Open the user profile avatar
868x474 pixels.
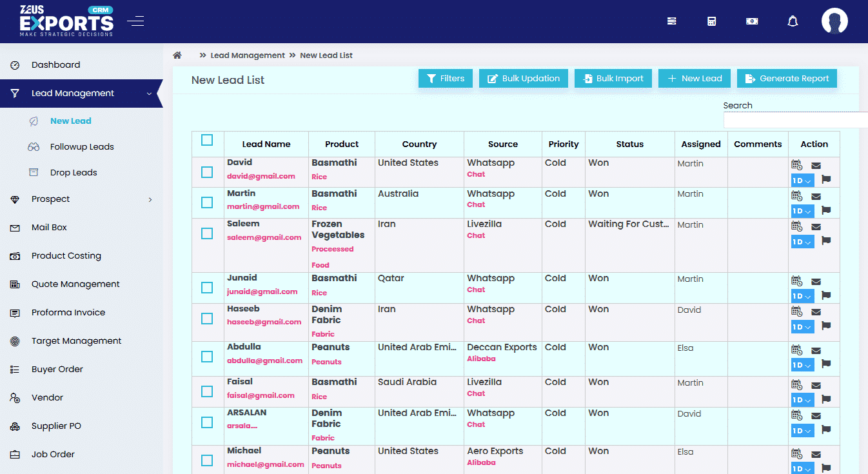tap(834, 21)
